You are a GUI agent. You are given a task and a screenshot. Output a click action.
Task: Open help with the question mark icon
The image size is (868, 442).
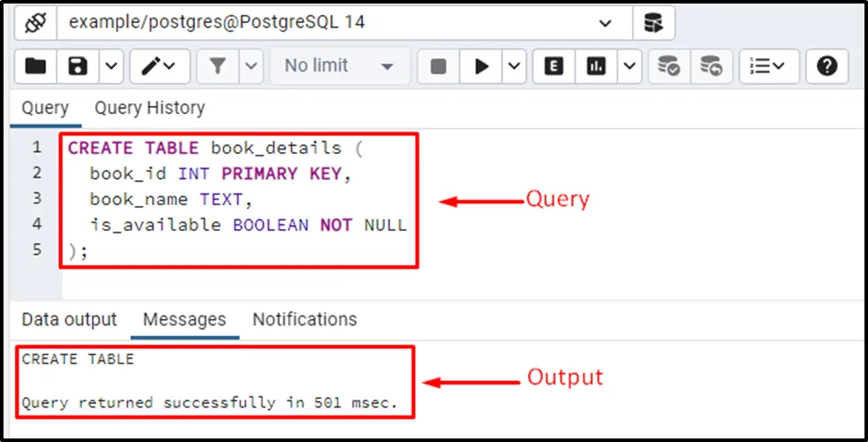(x=827, y=66)
